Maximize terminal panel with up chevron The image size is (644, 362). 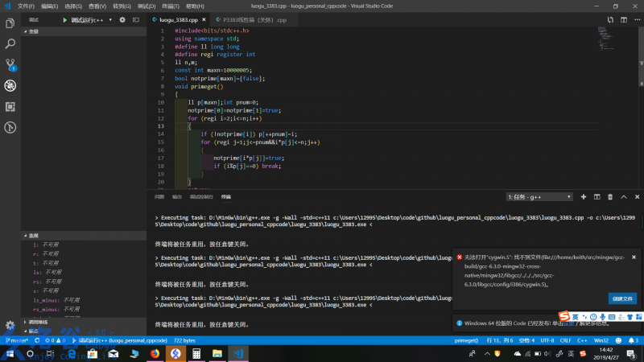pyautogui.click(x=622, y=196)
